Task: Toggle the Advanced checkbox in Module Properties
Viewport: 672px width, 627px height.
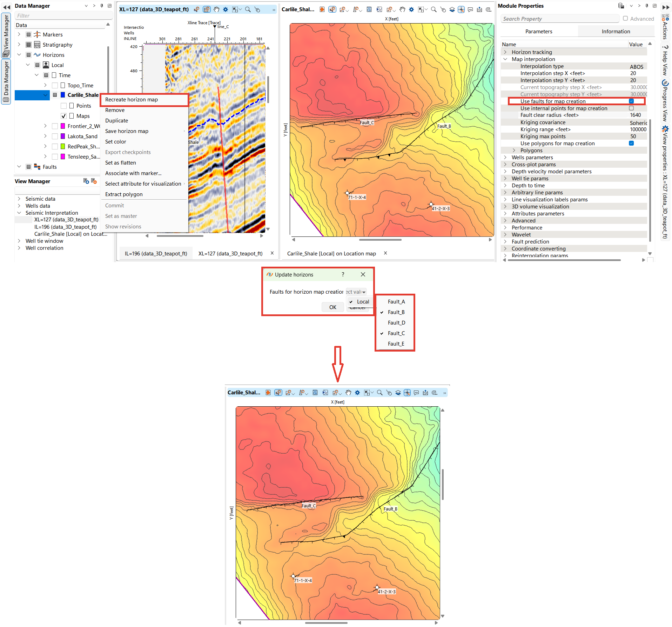Action: click(625, 19)
